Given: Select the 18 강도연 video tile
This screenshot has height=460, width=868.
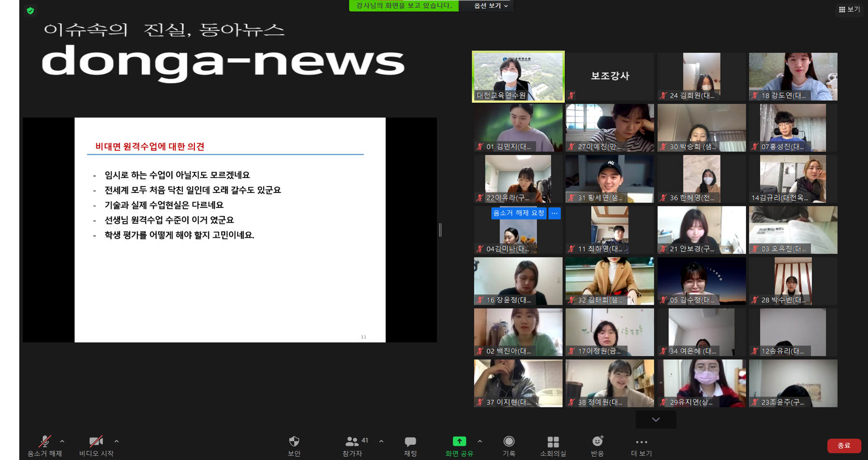Looking at the screenshot, I should tap(793, 77).
